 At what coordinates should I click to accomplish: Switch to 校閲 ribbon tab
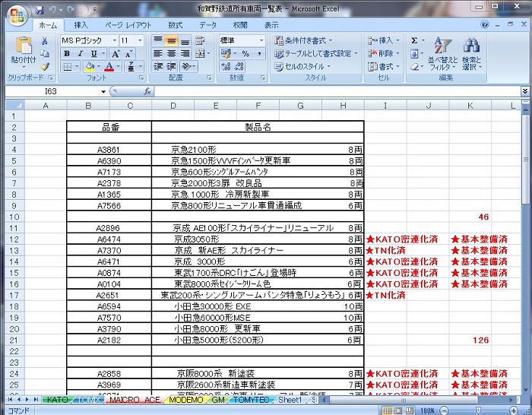(x=240, y=25)
